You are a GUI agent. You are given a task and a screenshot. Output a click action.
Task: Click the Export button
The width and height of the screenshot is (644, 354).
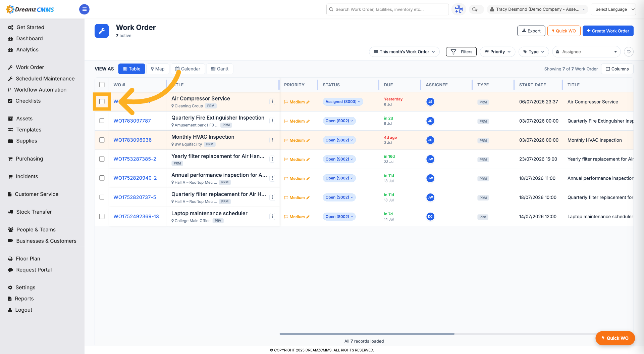(531, 31)
